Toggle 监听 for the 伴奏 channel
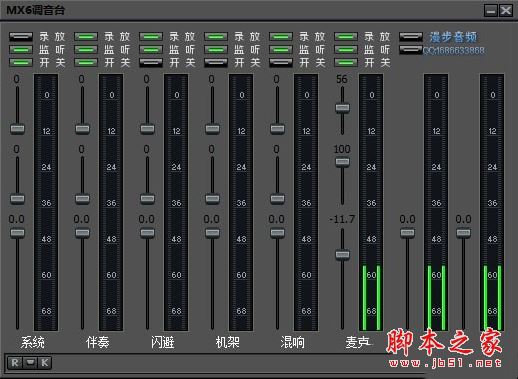Screen dimensions: 518x379 click(86, 50)
